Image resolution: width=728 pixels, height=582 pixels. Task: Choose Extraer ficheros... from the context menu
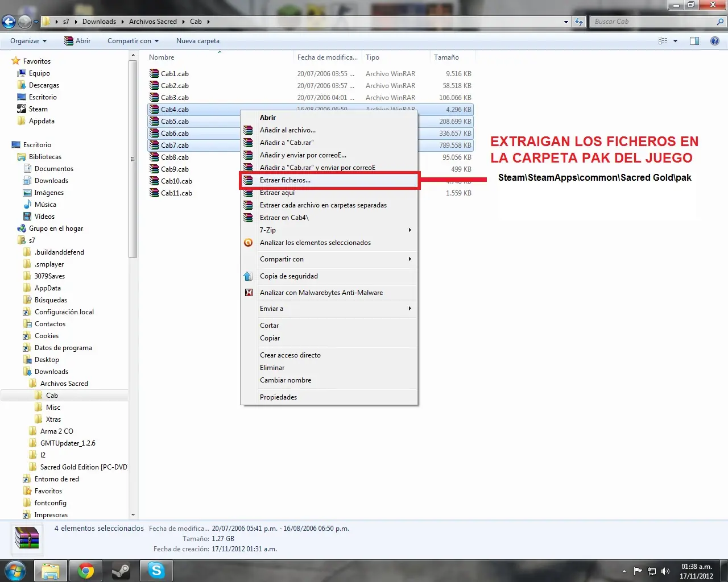(x=285, y=180)
